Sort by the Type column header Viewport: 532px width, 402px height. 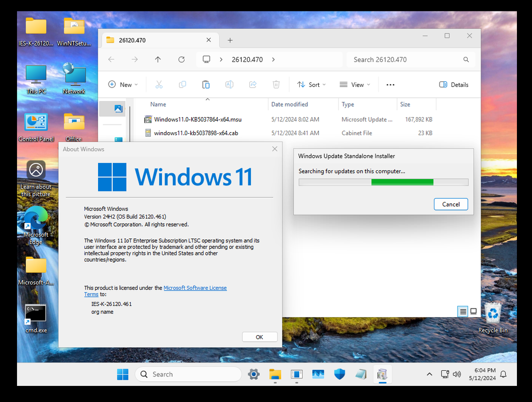[x=368, y=105]
